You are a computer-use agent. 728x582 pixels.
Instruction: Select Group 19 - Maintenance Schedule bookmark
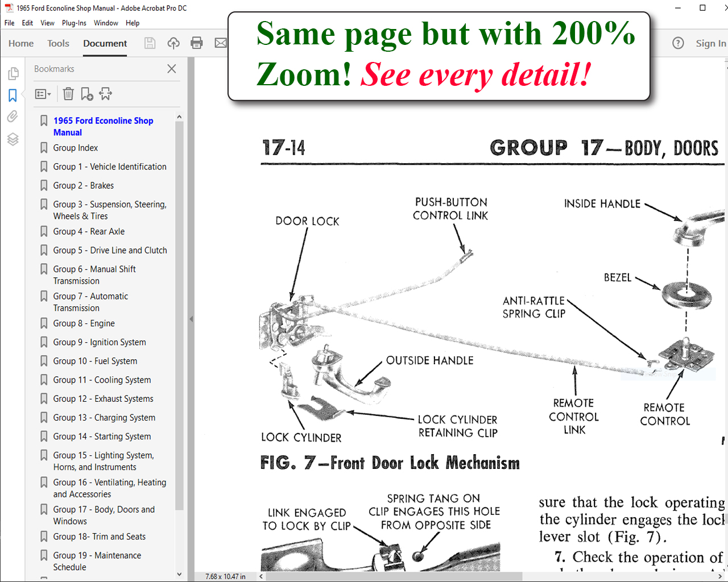pyautogui.click(x=97, y=561)
